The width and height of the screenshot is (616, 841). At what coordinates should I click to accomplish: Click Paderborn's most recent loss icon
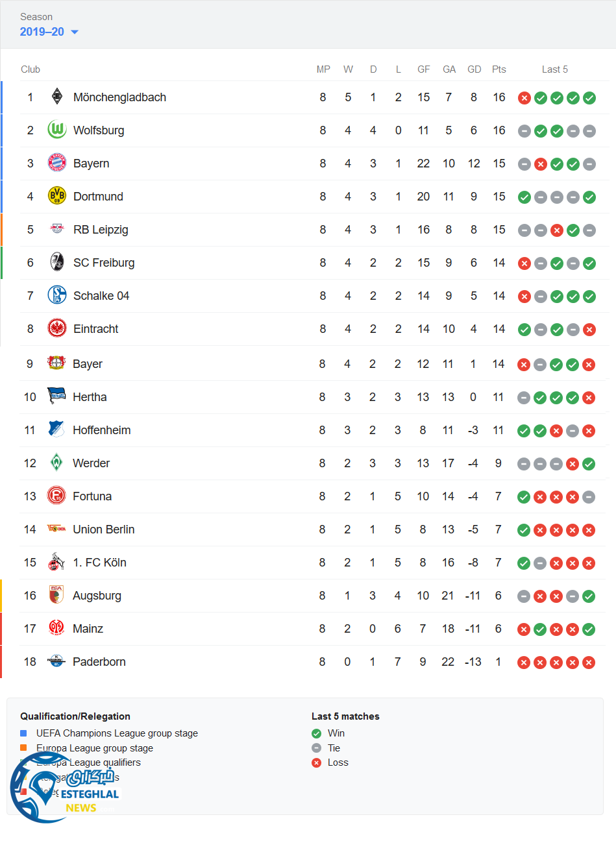(x=589, y=663)
